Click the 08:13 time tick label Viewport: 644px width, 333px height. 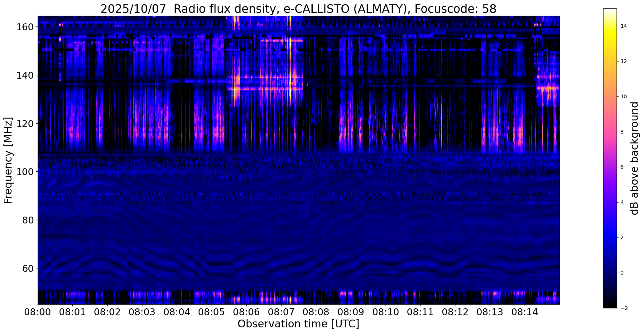pyautogui.click(x=490, y=312)
